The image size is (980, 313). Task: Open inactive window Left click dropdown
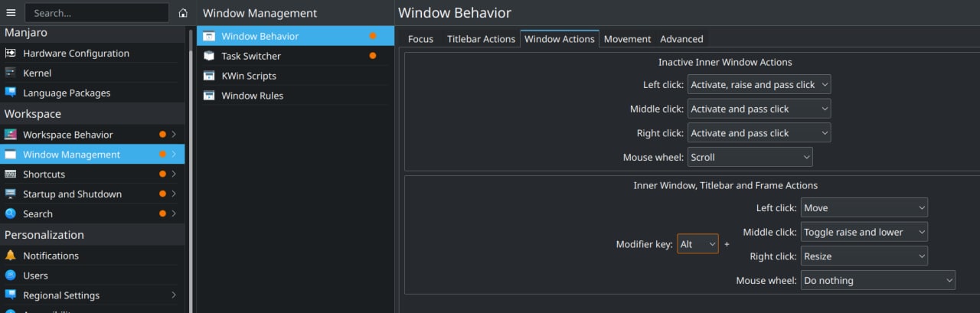[x=759, y=84]
